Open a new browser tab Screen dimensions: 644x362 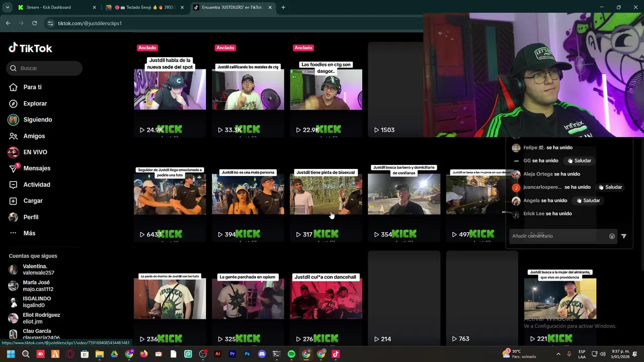pos(283,8)
